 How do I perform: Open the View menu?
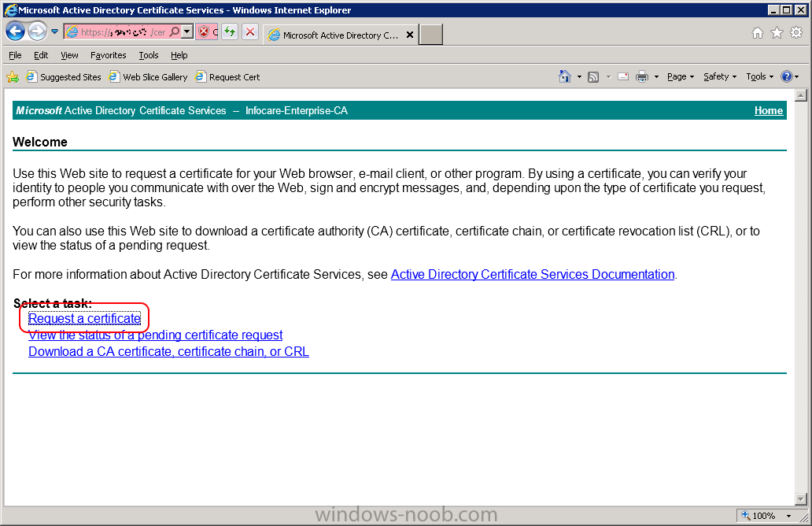(x=69, y=55)
